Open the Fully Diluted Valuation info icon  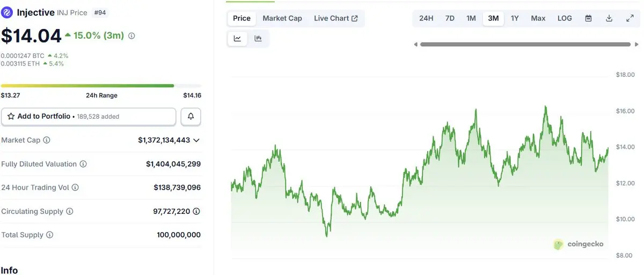pos(83,164)
